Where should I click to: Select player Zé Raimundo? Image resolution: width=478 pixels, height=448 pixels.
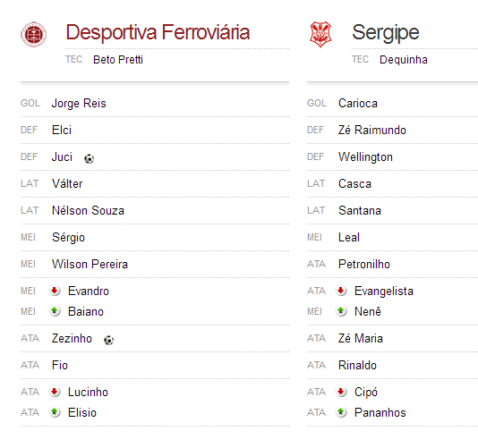pos(372,130)
